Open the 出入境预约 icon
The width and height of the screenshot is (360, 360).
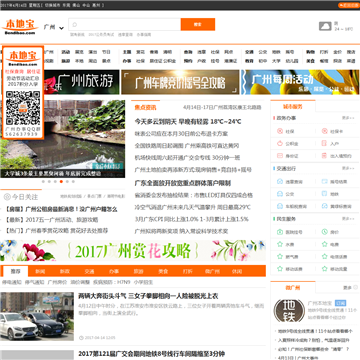click(x=324, y=156)
